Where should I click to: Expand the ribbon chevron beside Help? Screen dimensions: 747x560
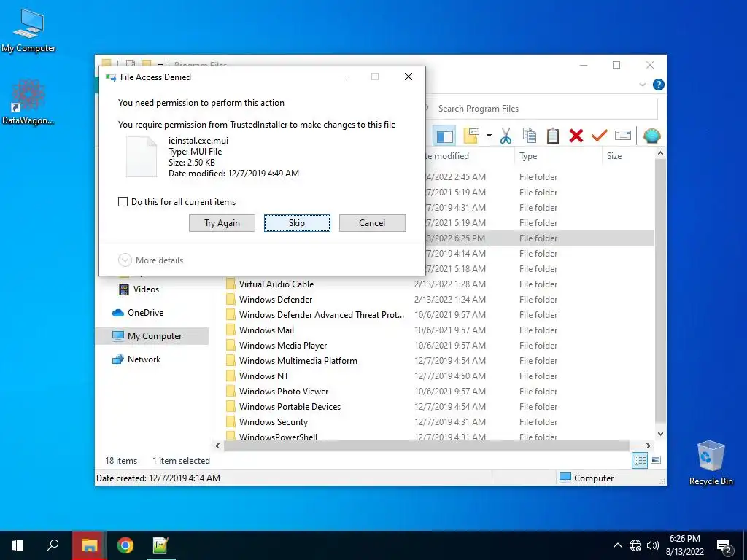coord(642,85)
